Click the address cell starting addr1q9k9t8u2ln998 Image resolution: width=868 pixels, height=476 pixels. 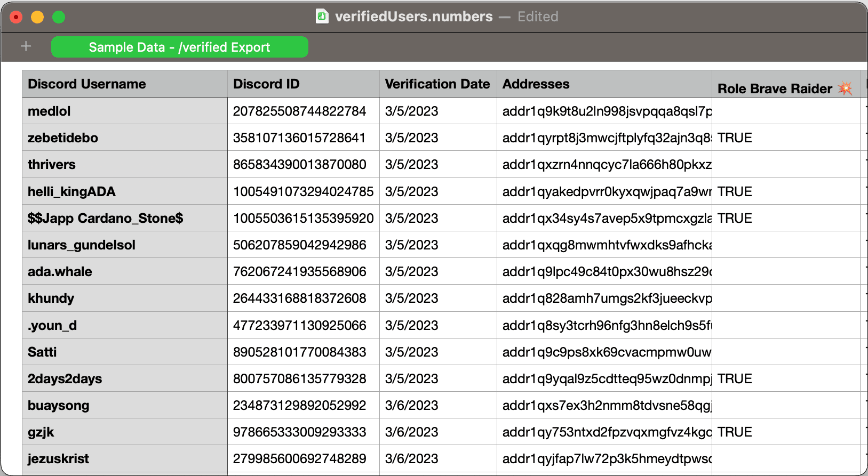tap(604, 111)
